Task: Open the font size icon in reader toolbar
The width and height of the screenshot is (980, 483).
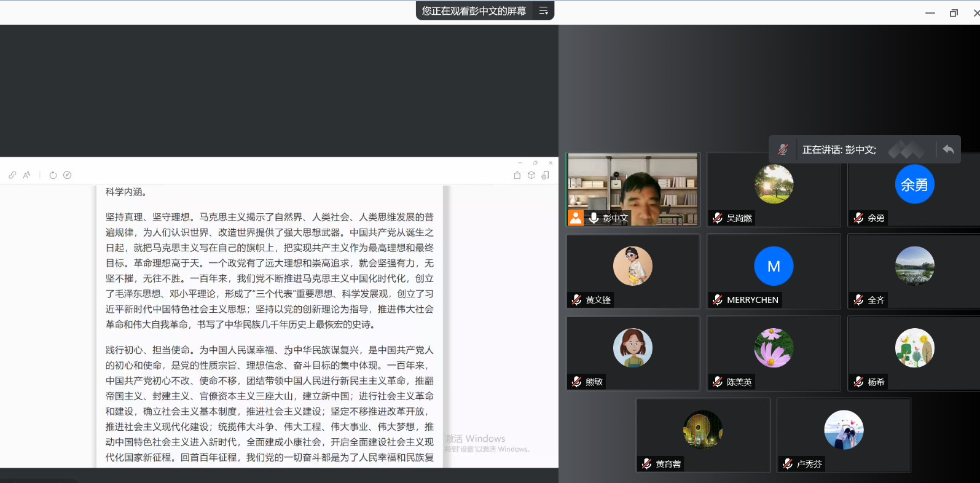Action: 26,175
